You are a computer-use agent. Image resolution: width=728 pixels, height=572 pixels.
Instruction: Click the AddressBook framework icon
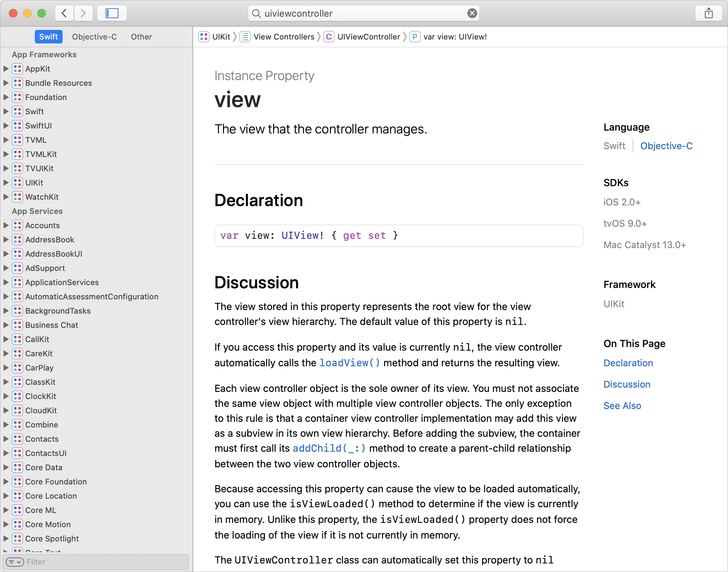pos(17,240)
